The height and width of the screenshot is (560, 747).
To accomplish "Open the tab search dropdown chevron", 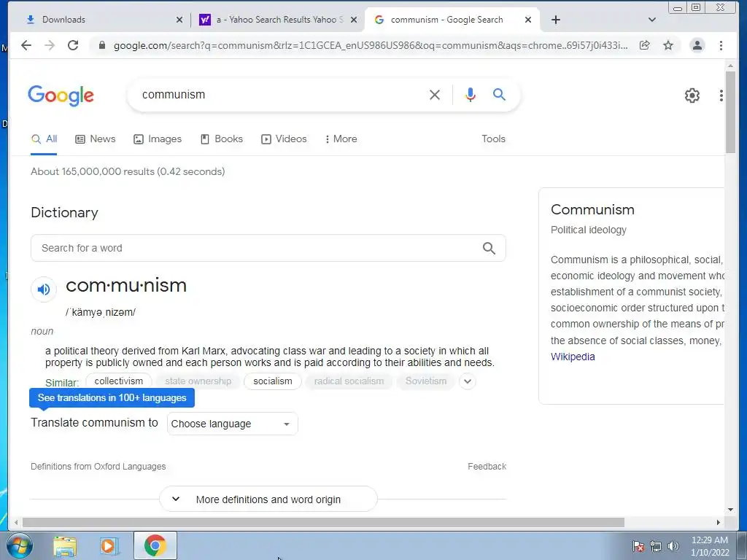I will (652, 20).
